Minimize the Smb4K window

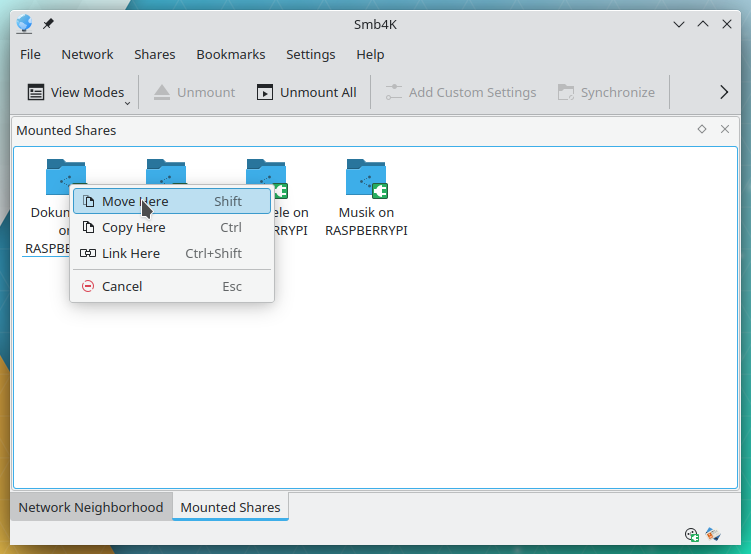pos(679,24)
